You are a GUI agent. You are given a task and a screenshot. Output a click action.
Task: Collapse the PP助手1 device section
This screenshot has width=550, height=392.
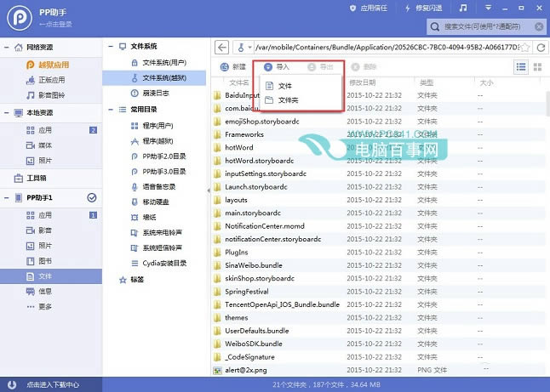6,198
